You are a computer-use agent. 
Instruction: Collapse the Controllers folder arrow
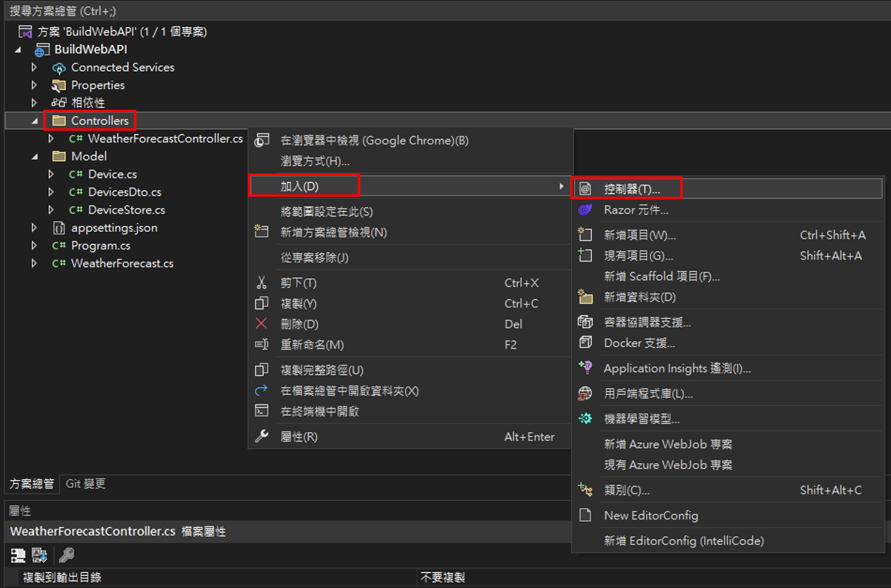coord(35,121)
